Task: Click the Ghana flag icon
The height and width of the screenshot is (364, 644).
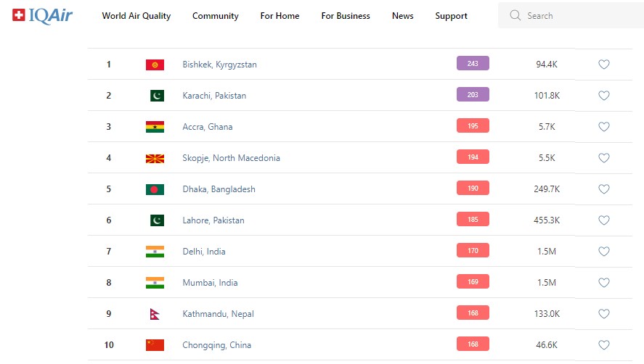Action: click(155, 127)
